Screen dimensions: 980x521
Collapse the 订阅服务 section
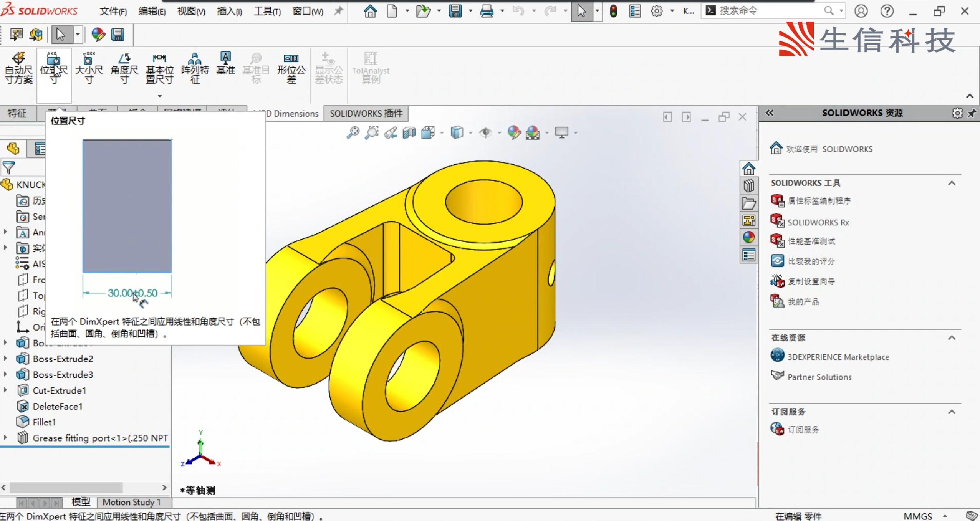(x=952, y=412)
